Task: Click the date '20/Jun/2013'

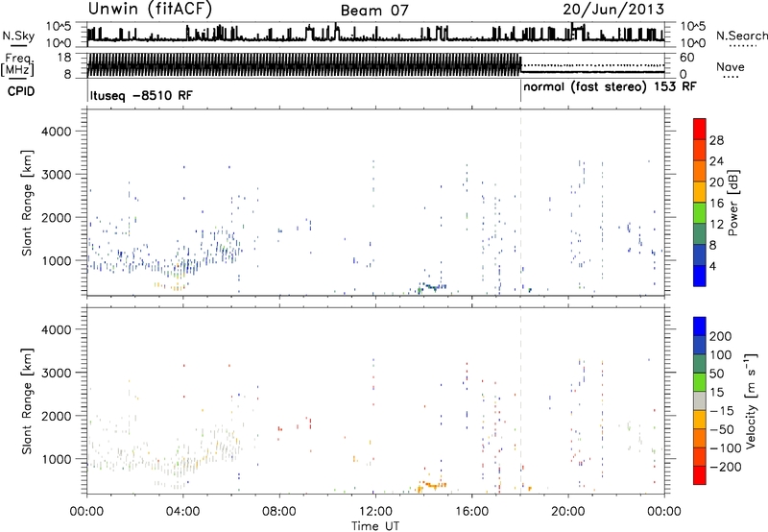Action: pos(613,10)
